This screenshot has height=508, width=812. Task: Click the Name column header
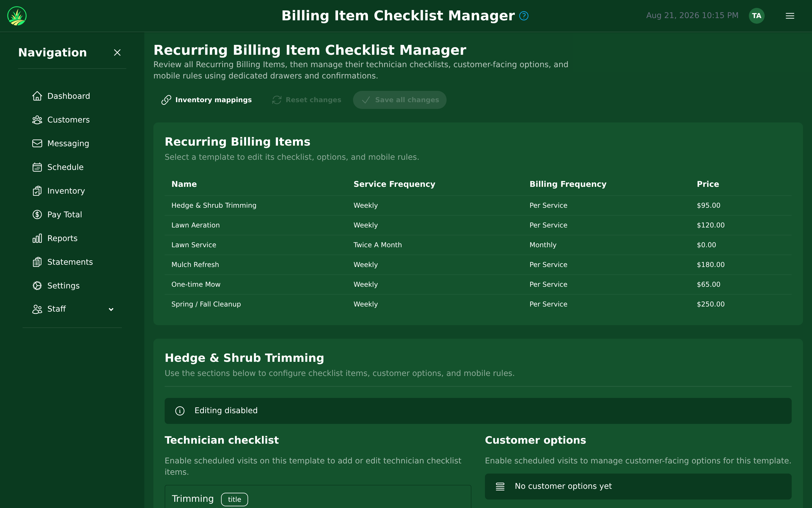point(184,184)
